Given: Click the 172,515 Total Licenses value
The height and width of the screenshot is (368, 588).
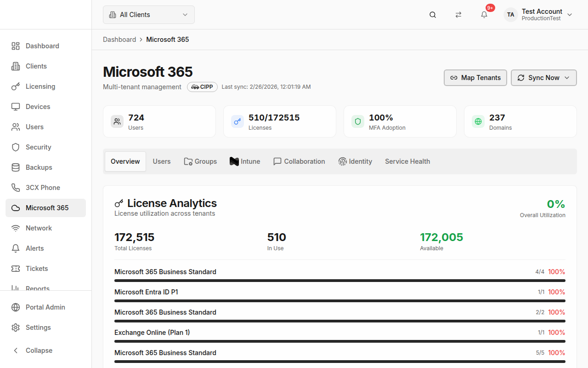Looking at the screenshot, I should click(x=135, y=237).
